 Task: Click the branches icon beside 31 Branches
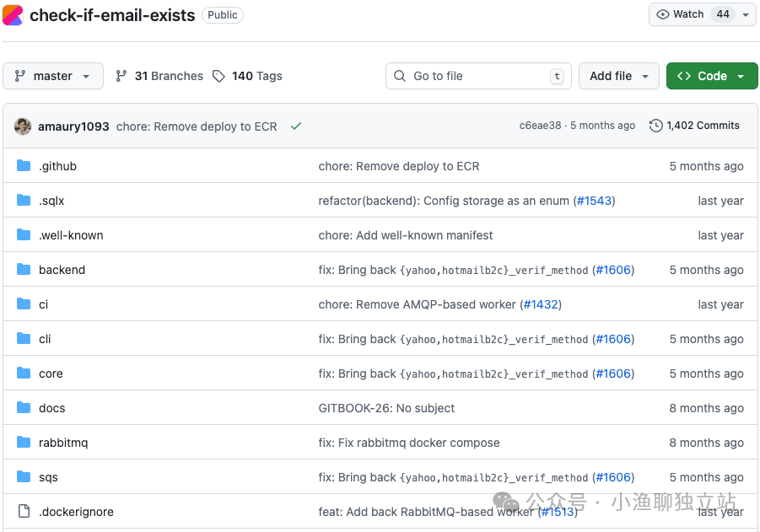pyautogui.click(x=121, y=76)
